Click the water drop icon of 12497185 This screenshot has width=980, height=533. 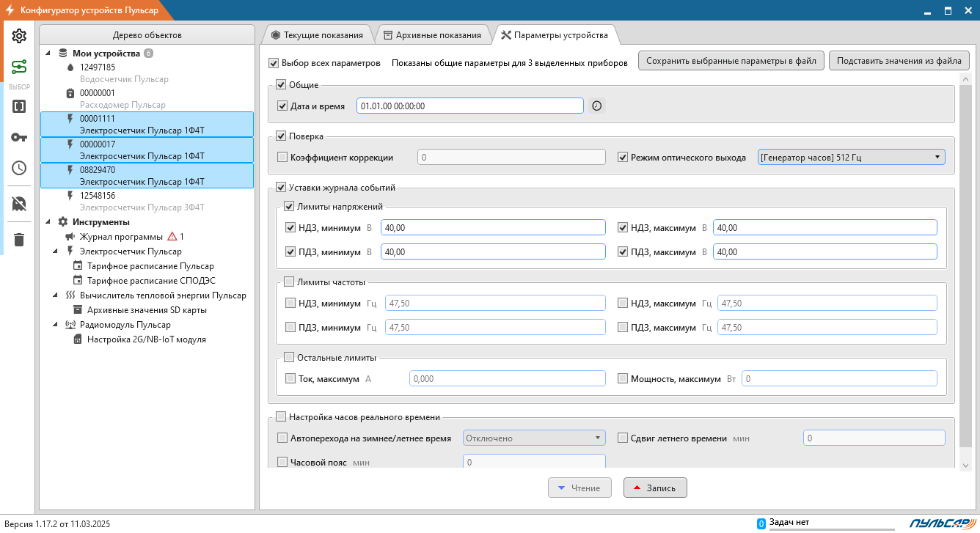coord(70,67)
